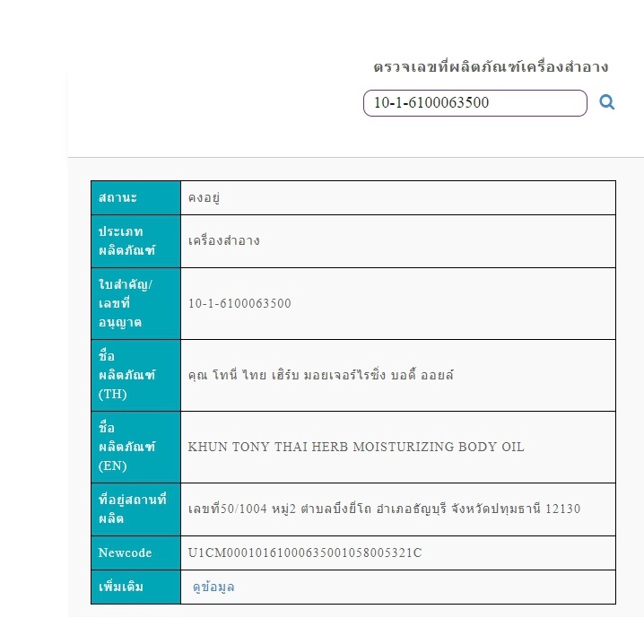Click the ชื่อผลิตภัณฑ์ (EN) header cell
This screenshot has width=644, height=644.
point(135,448)
